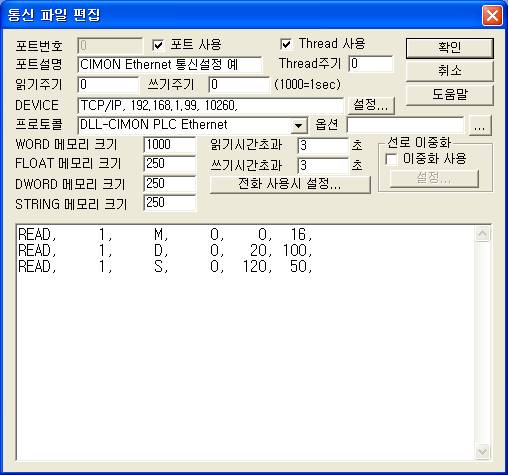Click the 확인 button
This screenshot has width=508, height=475.
[x=450, y=48]
